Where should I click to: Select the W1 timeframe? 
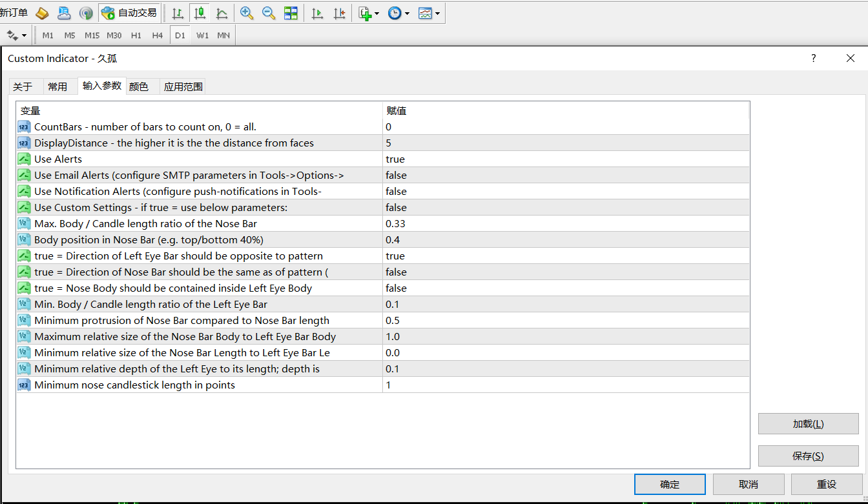pyautogui.click(x=203, y=35)
